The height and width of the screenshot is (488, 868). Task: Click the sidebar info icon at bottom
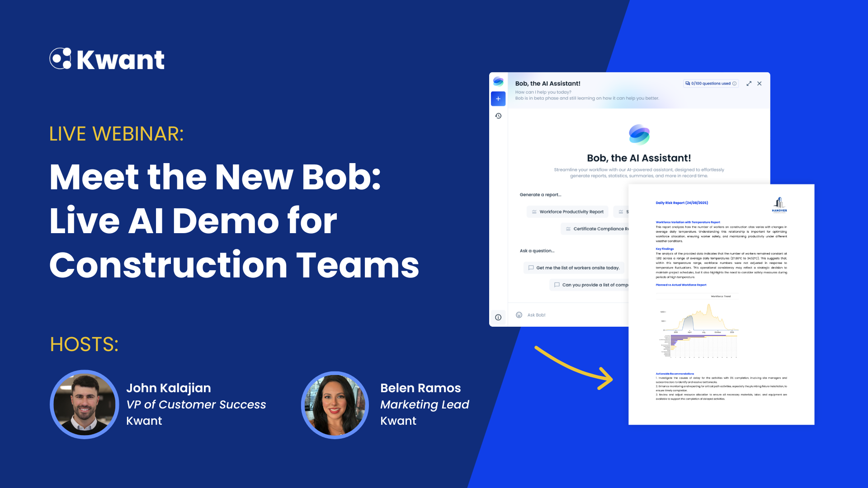pyautogui.click(x=498, y=317)
